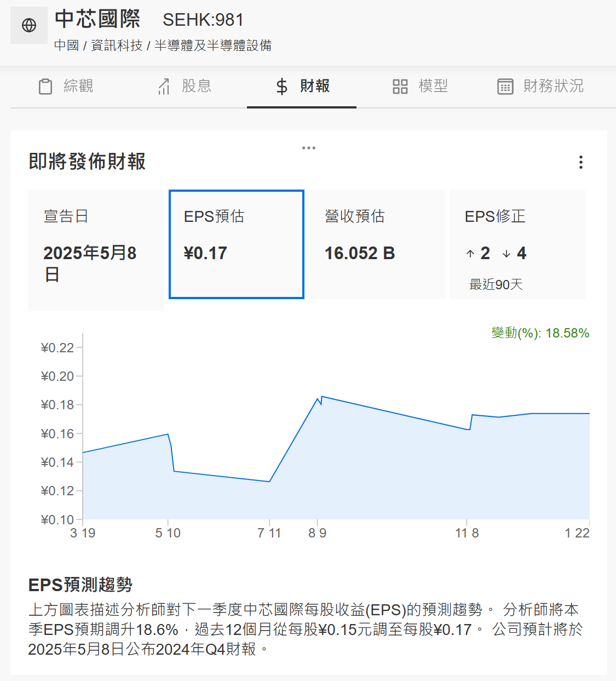Click the 11 8 x-axis date
The height and width of the screenshot is (681, 616).
(467, 533)
